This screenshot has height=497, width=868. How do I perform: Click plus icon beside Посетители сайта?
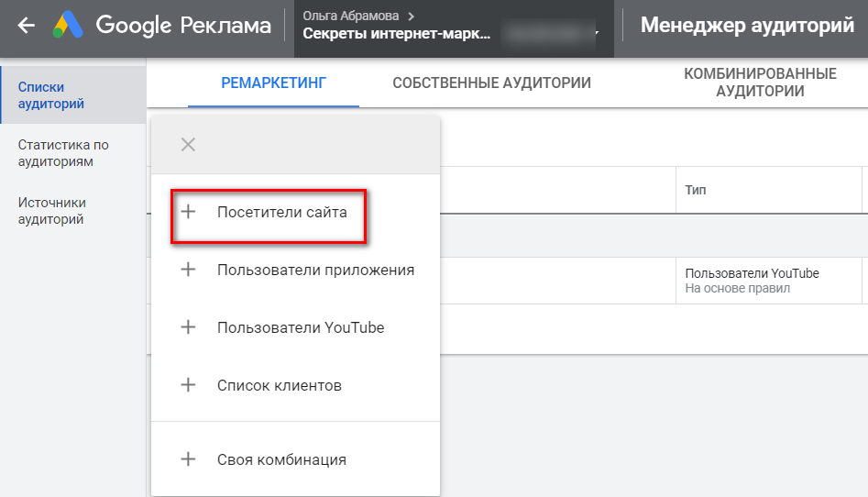(x=188, y=212)
